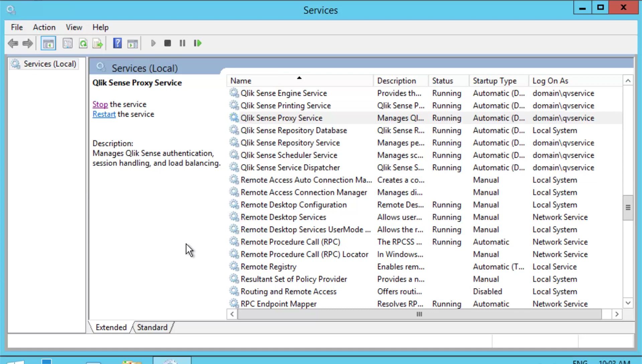Sort by the Status column header
Screen dimensions: 642x364
(448, 81)
